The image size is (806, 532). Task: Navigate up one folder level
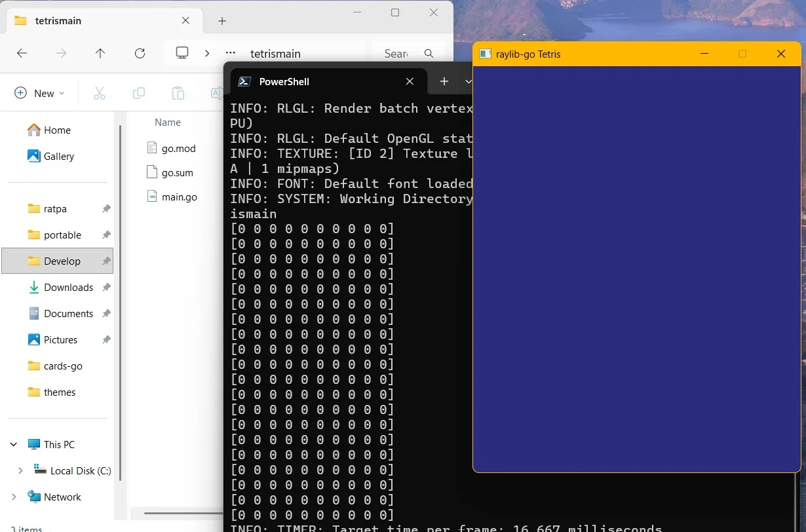pos(100,54)
